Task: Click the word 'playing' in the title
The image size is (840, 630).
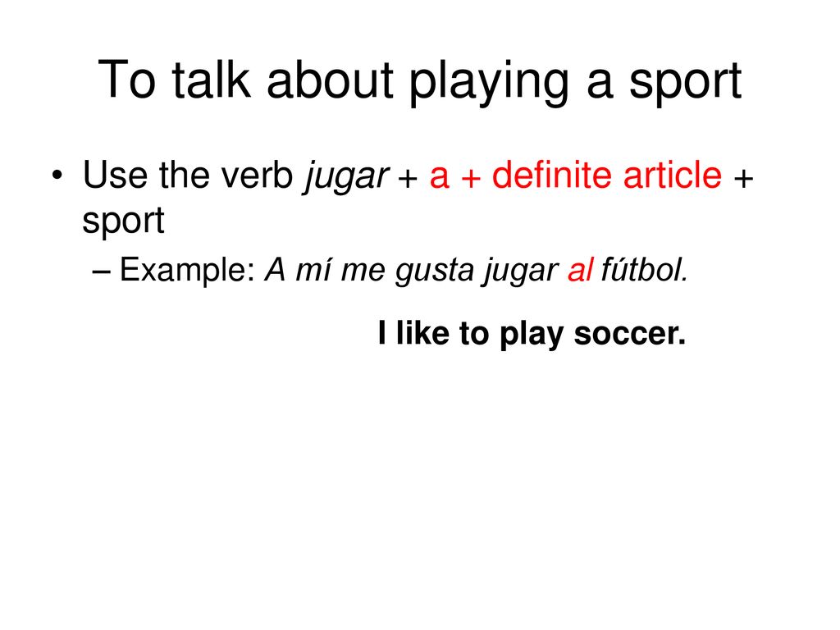Action: (489, 82)
